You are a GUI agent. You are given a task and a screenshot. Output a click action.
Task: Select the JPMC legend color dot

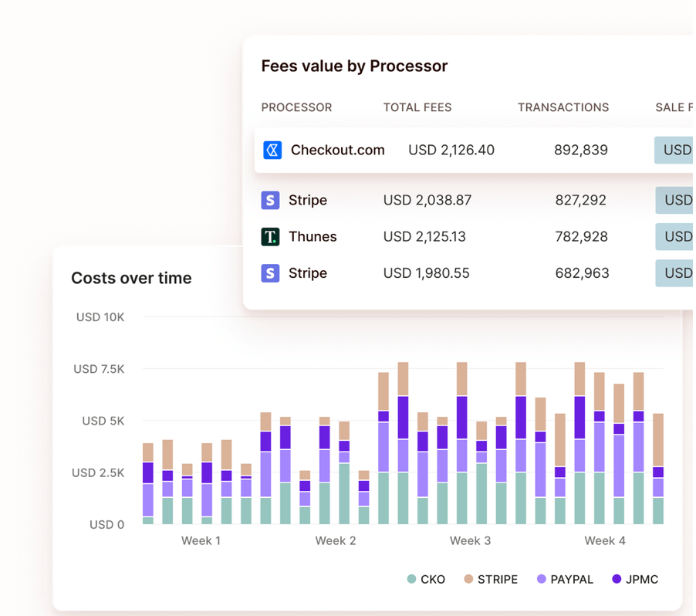[617, 579]
